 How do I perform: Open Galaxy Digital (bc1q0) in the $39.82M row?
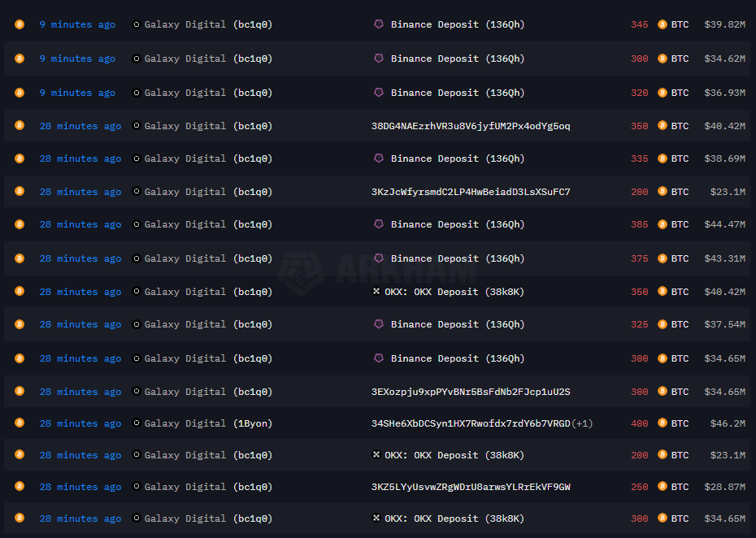(x=208, y=24)
